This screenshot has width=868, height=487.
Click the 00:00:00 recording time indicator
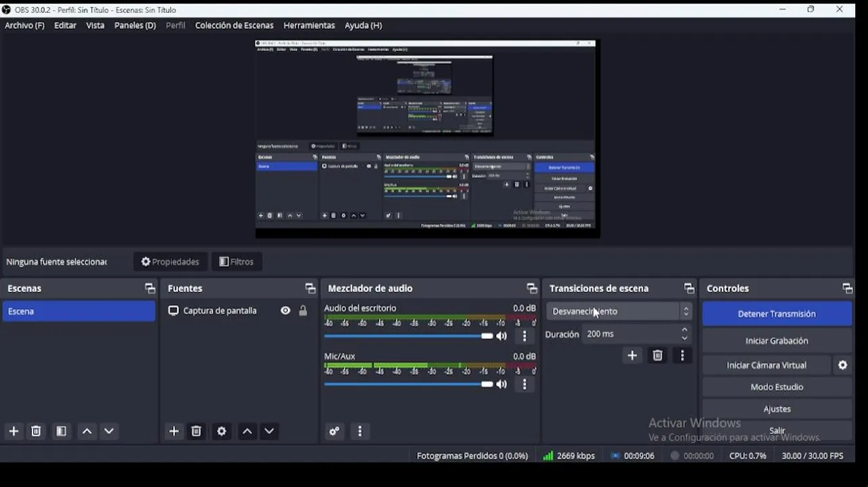click(x=692, y=456)
